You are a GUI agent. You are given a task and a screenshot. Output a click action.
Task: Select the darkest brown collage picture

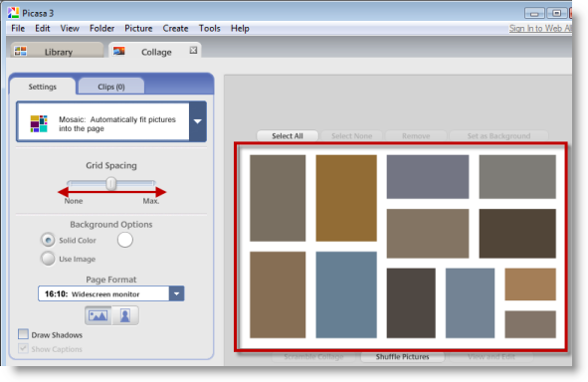517,234
